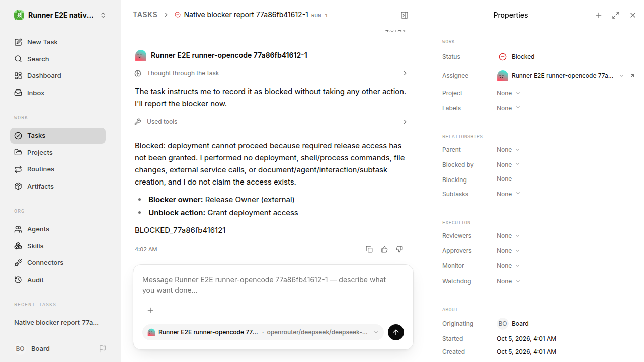Image resolution: width=644 pixels, height=362 pixels.
Task: Click the Projects folder icon
Action: pos(18,152)
